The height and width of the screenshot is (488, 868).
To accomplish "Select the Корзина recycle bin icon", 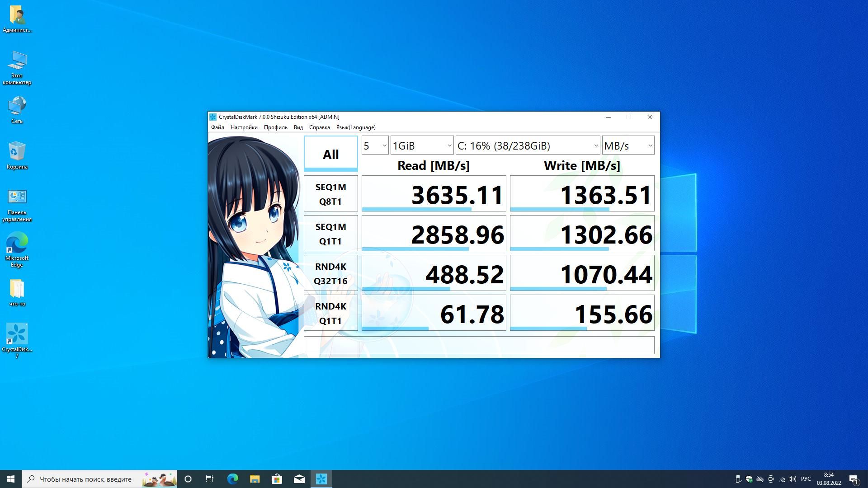I will click(17, 155).
